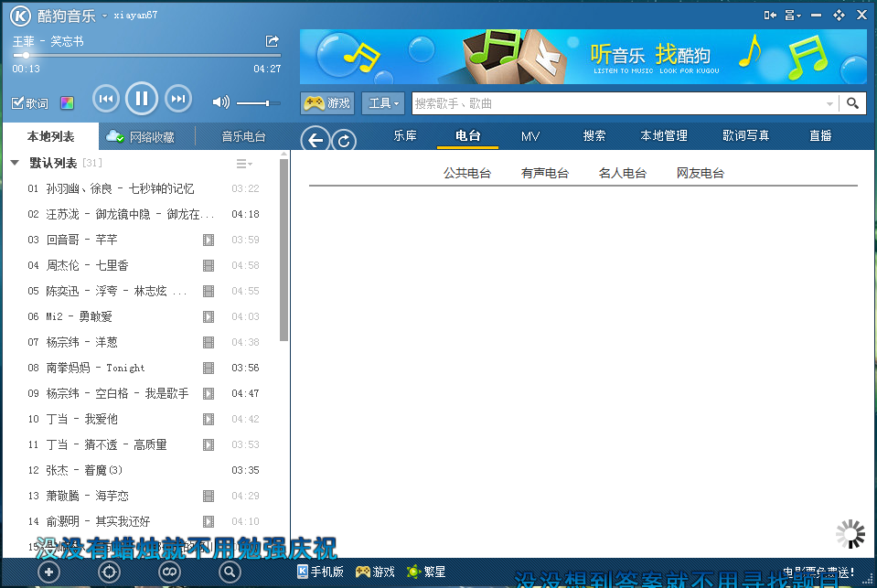The height and width of the screenshot is (588, 877).
Task: Play MV for 萧敬腾 - 海芋恋
Action: 209,497
